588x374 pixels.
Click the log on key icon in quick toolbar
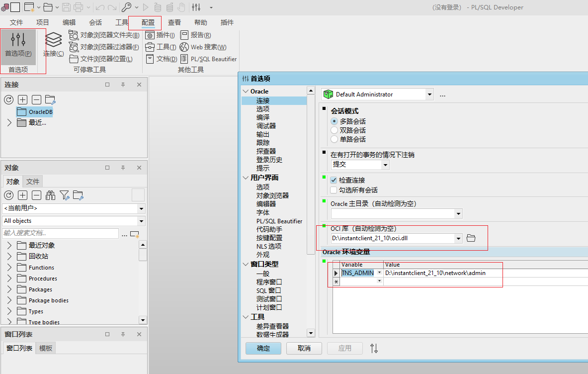[x=126, y=7]
